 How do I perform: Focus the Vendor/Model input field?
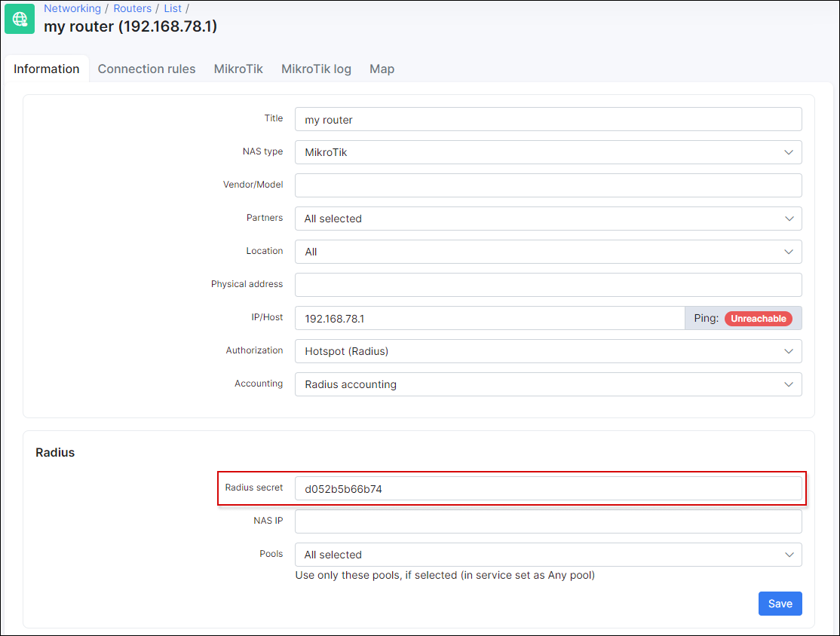coord(548,185)
